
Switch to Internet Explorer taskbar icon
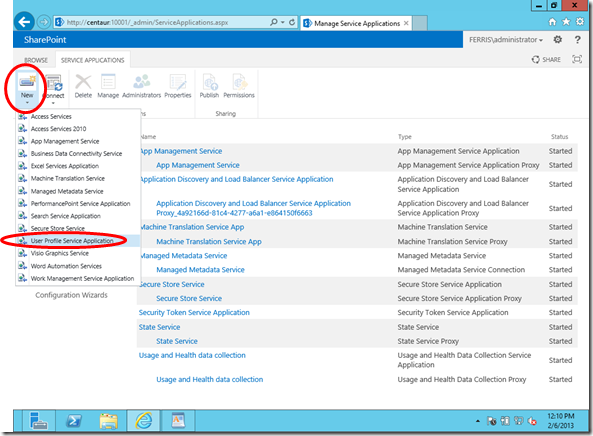pos(144,420)
